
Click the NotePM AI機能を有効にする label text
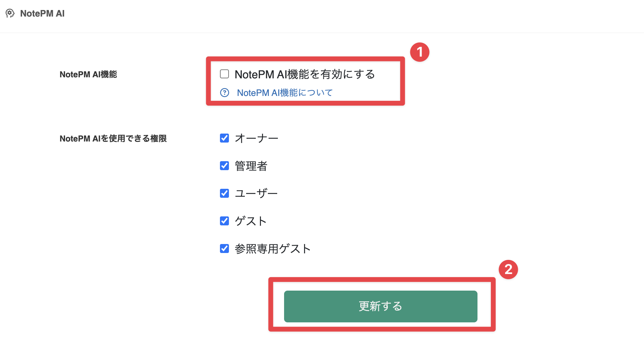(x=305, y=74)
